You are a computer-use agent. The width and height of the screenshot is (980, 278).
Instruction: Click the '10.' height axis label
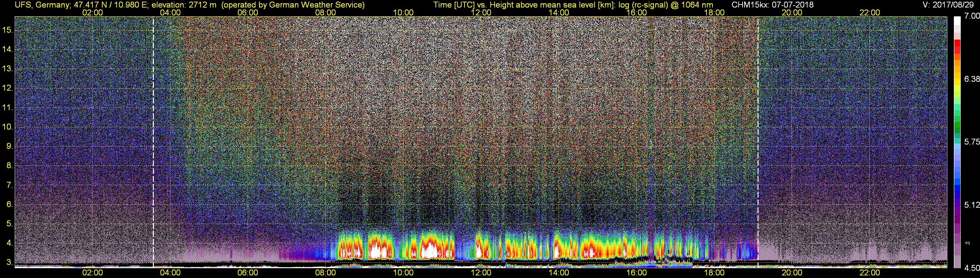point(8,127)
